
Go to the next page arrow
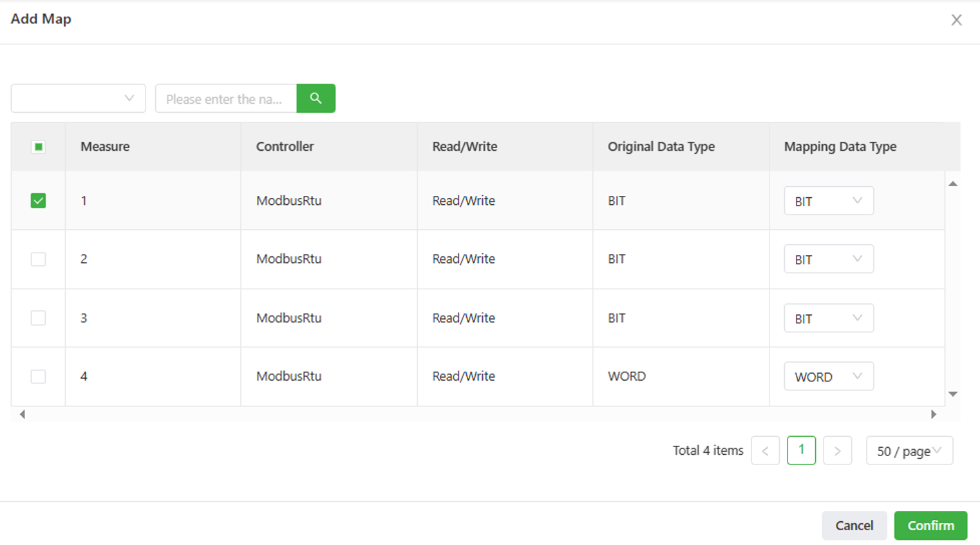click(x=837, y=451)
